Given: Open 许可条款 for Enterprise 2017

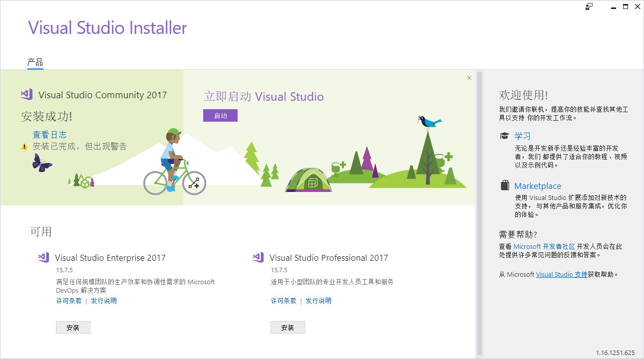Looking at the screenshot, I should click(69, 301).
